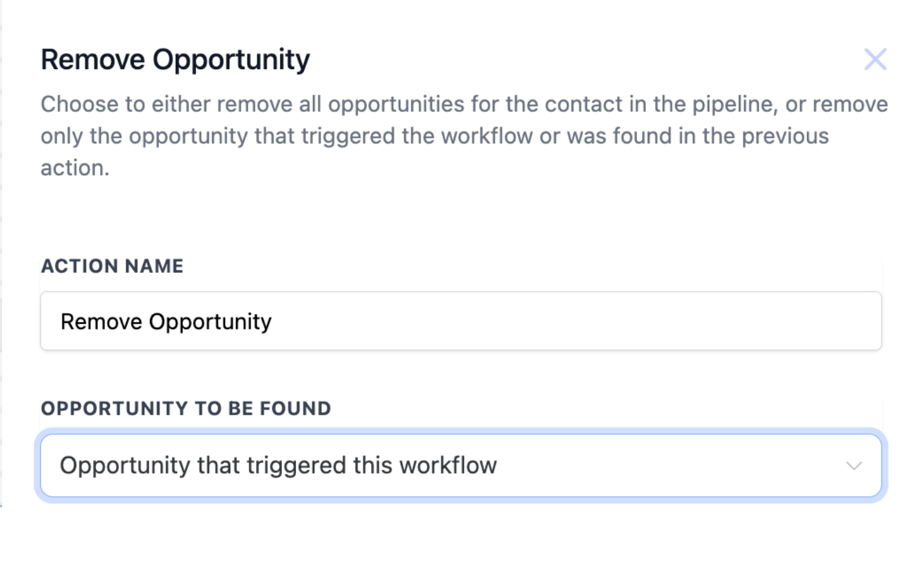920x588 pixels.
Task: Open the Opportunity To Be Found dropdown
Action: point(460,465)
